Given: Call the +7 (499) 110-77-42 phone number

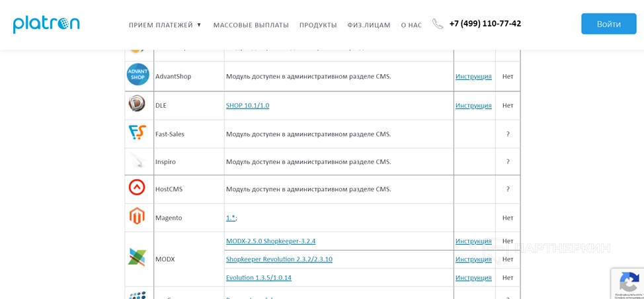Looking at the screenshot, I should pyautogui.click(x=485, y=24).
